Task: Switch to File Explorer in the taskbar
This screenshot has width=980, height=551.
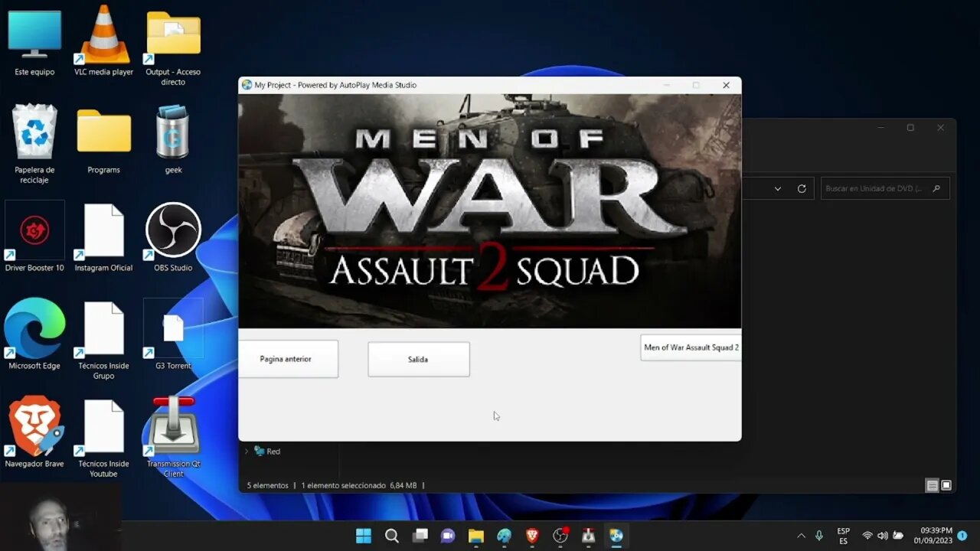Action: [476, 536]
